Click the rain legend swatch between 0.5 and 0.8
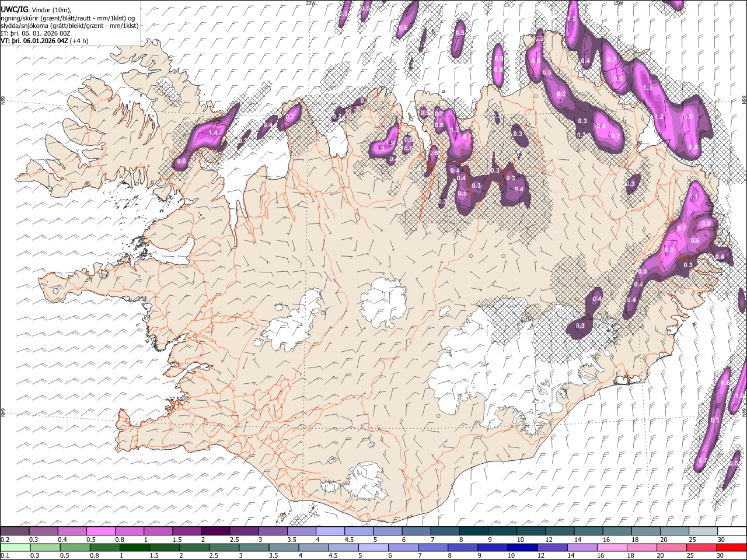The width and height of the screenshot is (747, 560). click(75, 548)
